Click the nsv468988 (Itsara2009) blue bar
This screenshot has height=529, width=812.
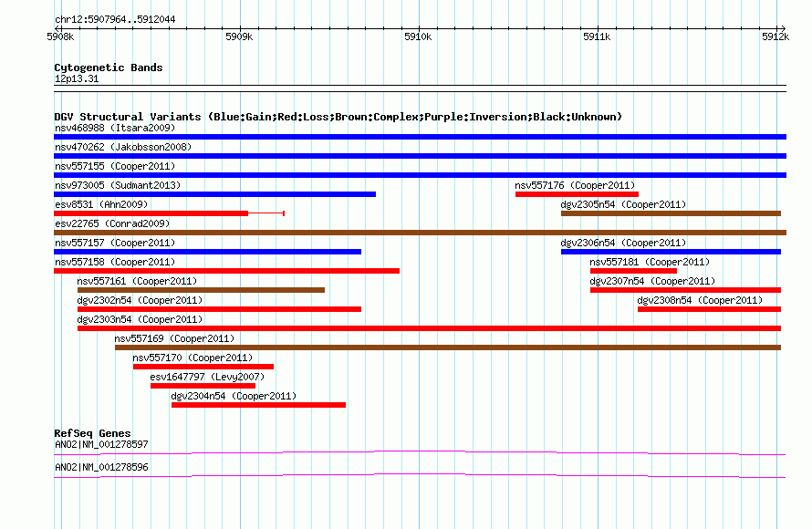(x=420, y=137)
